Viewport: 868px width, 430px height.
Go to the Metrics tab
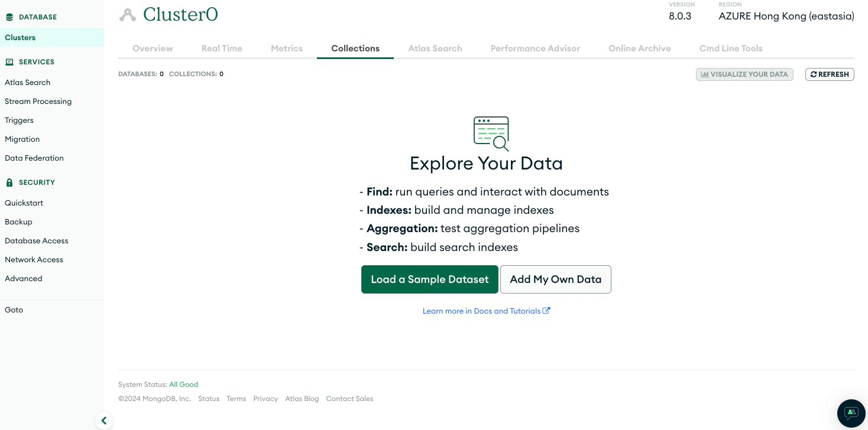(x=287, y=48)
